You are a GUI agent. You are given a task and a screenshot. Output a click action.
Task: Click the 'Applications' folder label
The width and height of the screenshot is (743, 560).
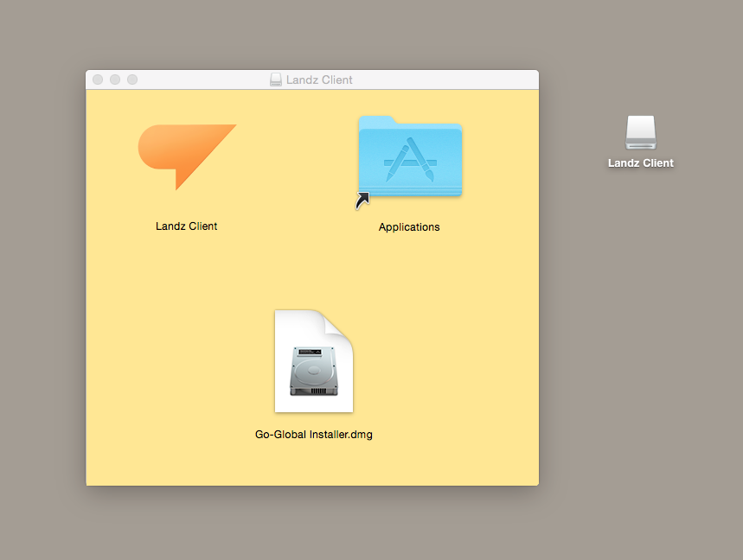[x=409, y=227]
